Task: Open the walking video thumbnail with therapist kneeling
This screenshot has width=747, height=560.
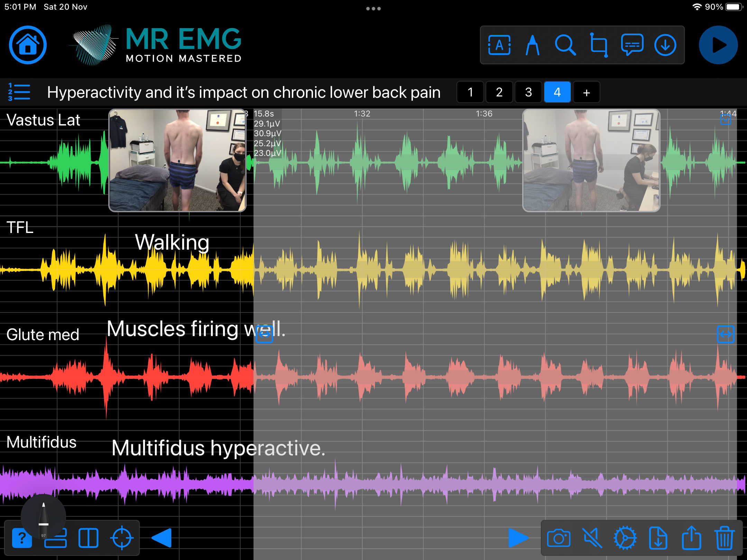Action: [177, 160]
